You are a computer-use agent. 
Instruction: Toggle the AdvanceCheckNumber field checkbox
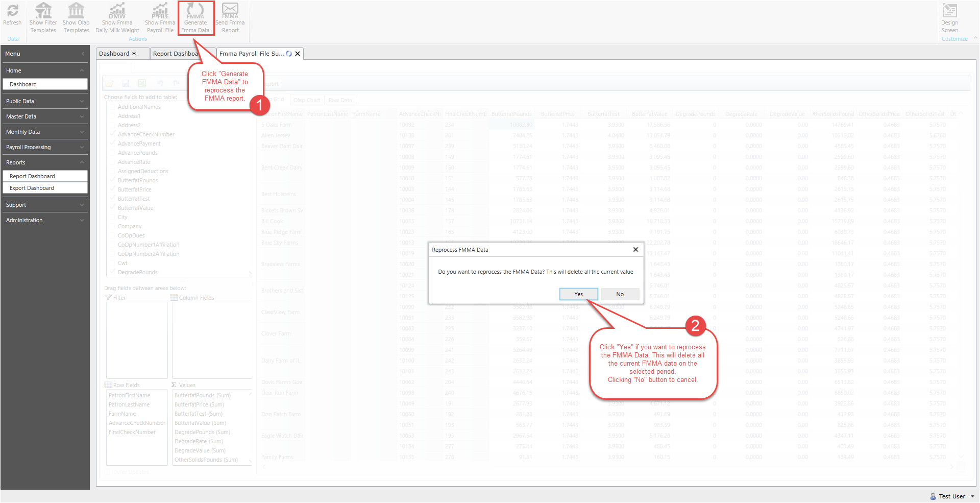point(113,134)
